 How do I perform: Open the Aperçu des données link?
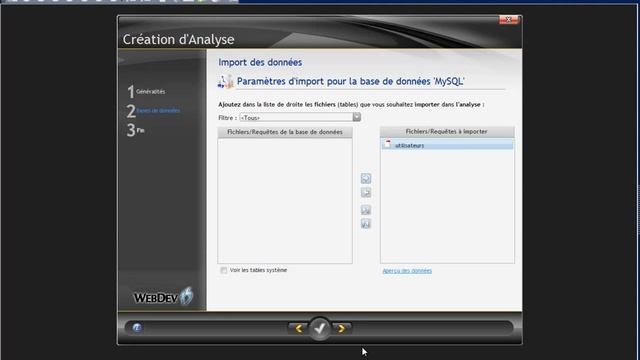[407, 271]
